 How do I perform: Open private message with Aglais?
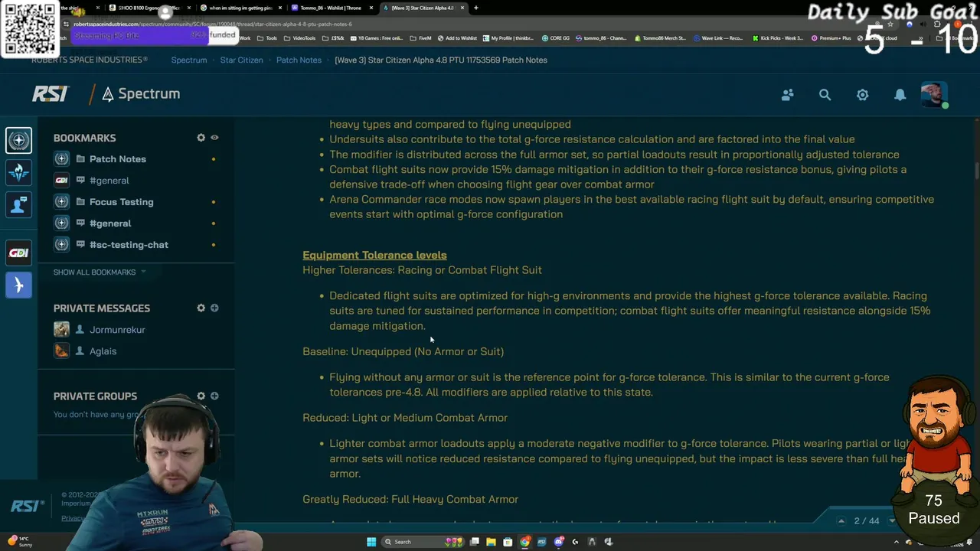click(x=103, y=351)
